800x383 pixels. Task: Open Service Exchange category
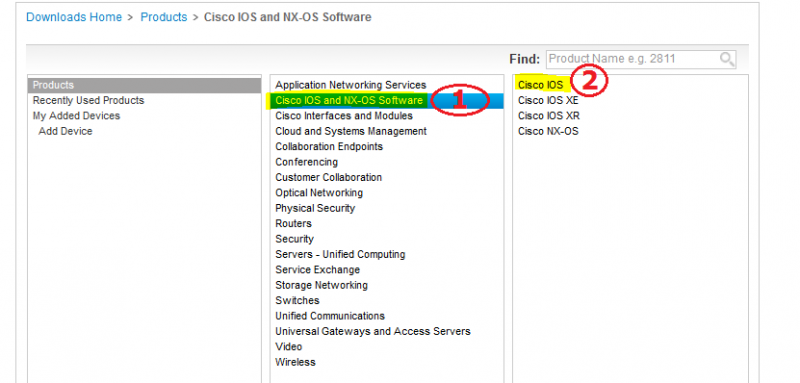pos(317,269)
